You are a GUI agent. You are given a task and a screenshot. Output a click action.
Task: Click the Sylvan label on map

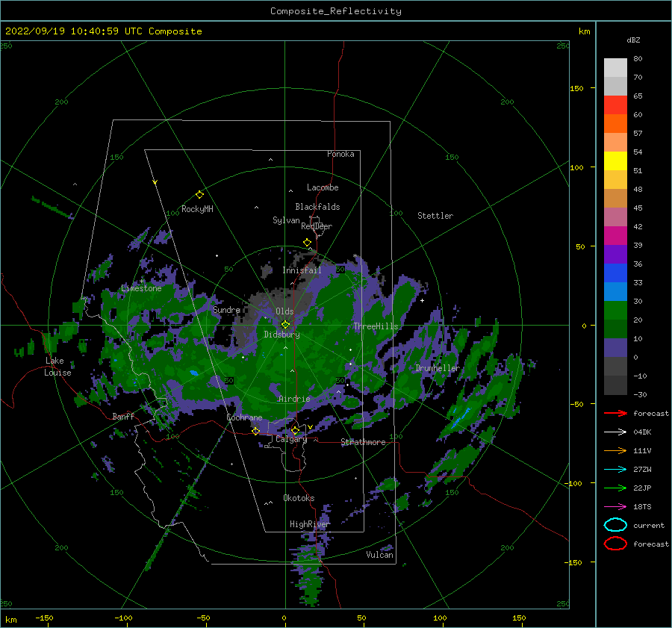pyautogui.click(x=286, y=220)
